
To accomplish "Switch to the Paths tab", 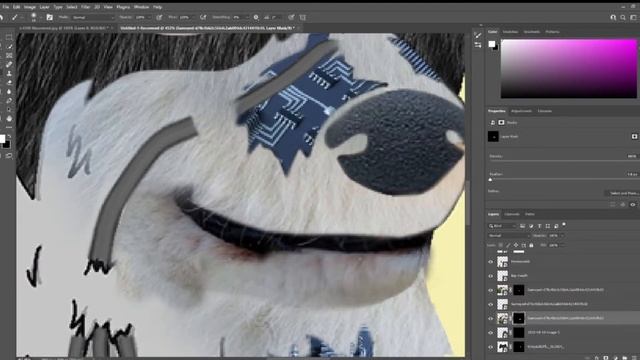I will (530, 214).
